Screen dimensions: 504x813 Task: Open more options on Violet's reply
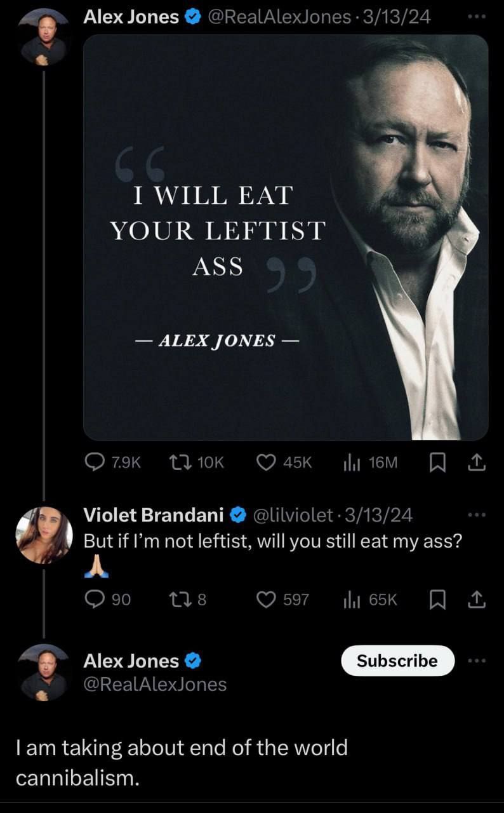[475, 515]
